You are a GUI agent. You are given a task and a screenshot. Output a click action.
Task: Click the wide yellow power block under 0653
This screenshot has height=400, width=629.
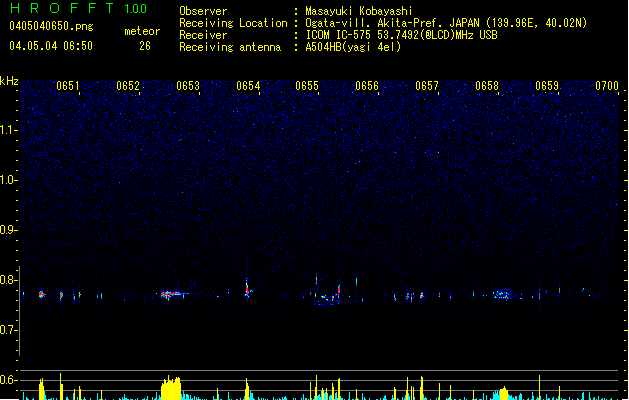click(171, 388)
